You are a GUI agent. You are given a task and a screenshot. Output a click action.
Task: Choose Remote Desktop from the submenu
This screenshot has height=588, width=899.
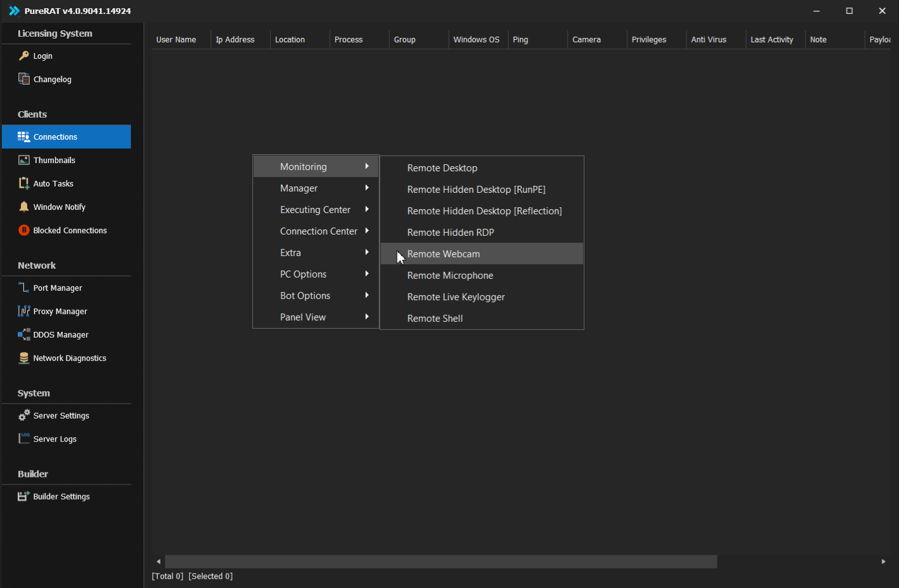pyautogui.click(x=481, y=168)
